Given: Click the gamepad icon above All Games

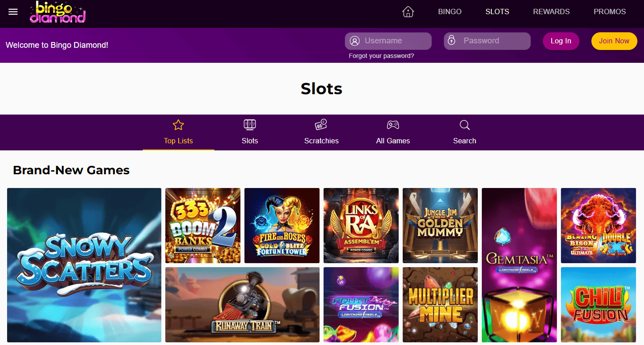Looking at the screenshot, I should point(393,125).
